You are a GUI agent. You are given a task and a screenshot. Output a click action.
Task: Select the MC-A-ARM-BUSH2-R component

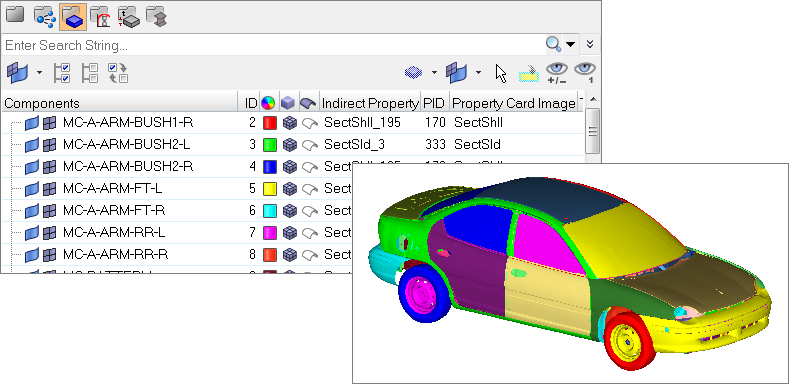(128, 166)
